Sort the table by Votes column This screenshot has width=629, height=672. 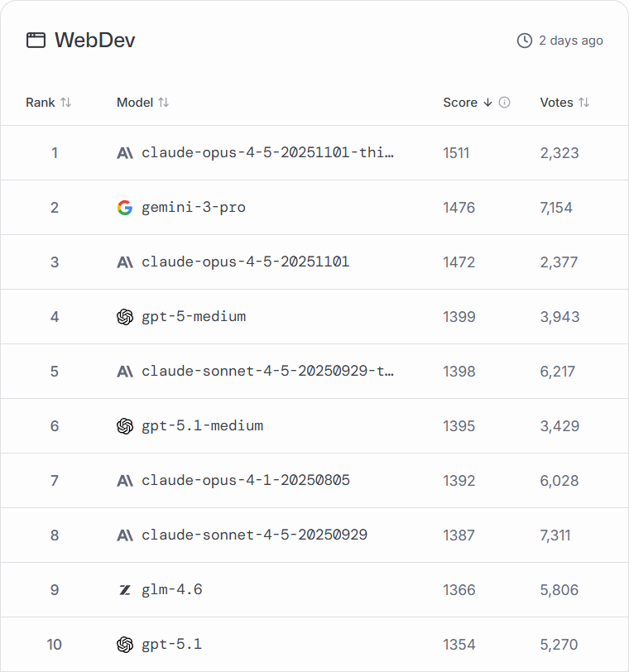tap(584, 103)
